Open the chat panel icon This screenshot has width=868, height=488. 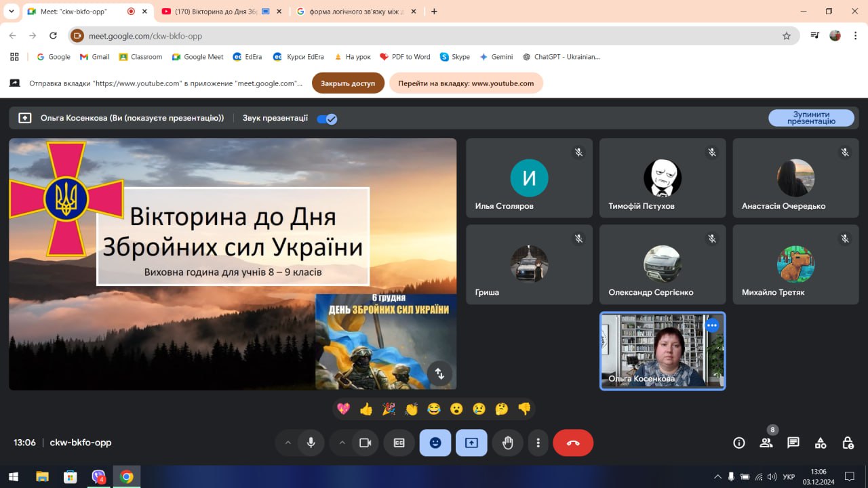793,443
